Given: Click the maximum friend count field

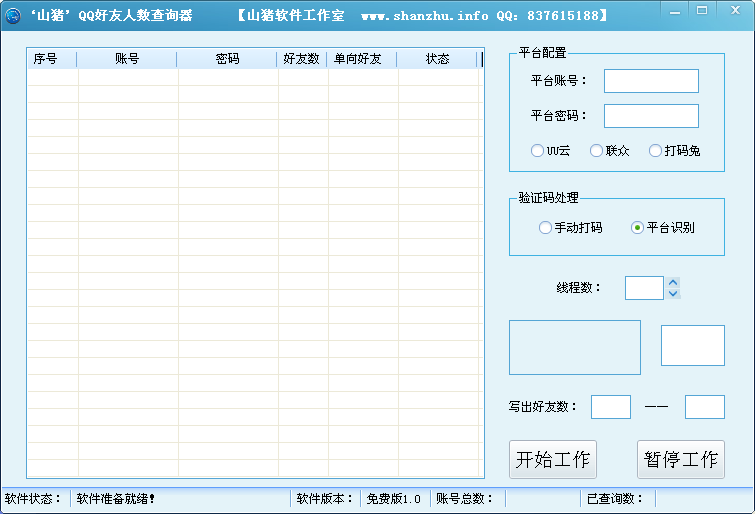Looking at the screenshot, I should click(x=705, y=407).
